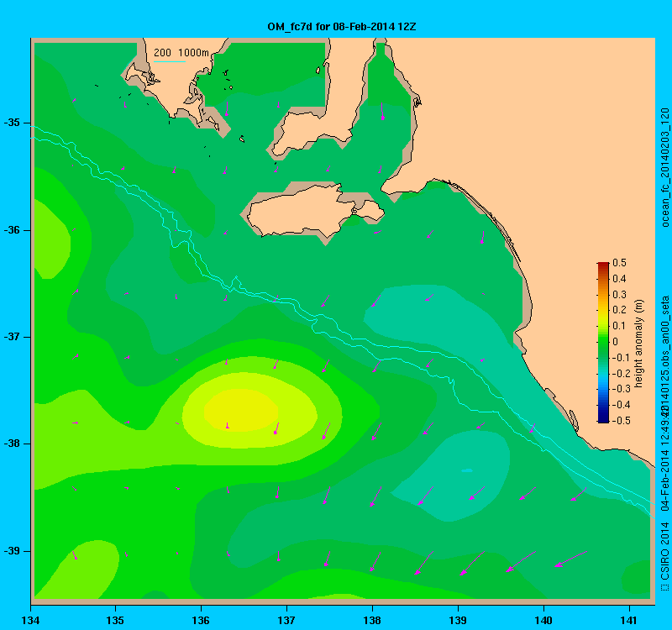Click the 0.3 colorbar tick label

pos(619,295)
